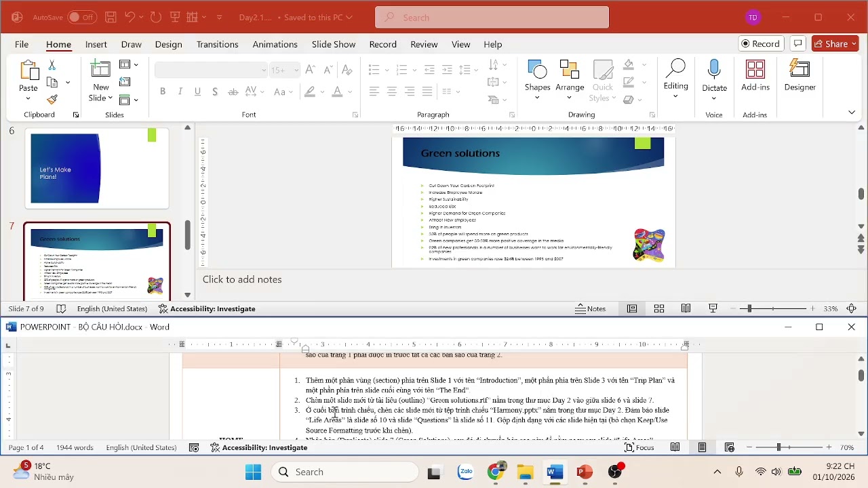This screenshot has width=868, height=488.
Task: Switch to Word Web Layout view icon
Action: pos(730,447)
